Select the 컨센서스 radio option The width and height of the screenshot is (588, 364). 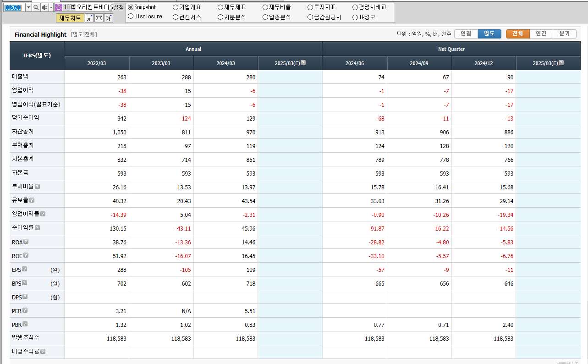(x=176, y=17)
